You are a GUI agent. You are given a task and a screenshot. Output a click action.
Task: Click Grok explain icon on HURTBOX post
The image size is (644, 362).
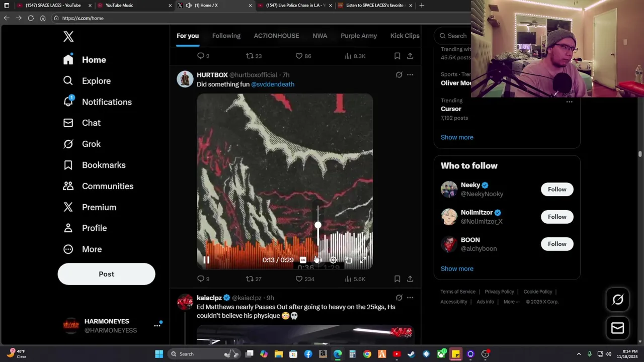399,75
